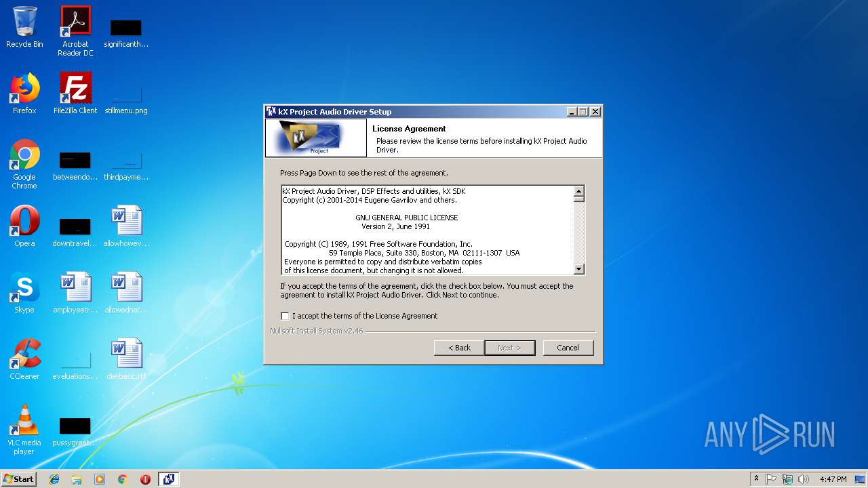
Task: Click Show desktop button at taskbar end
Action: click(x=861, y=479)
